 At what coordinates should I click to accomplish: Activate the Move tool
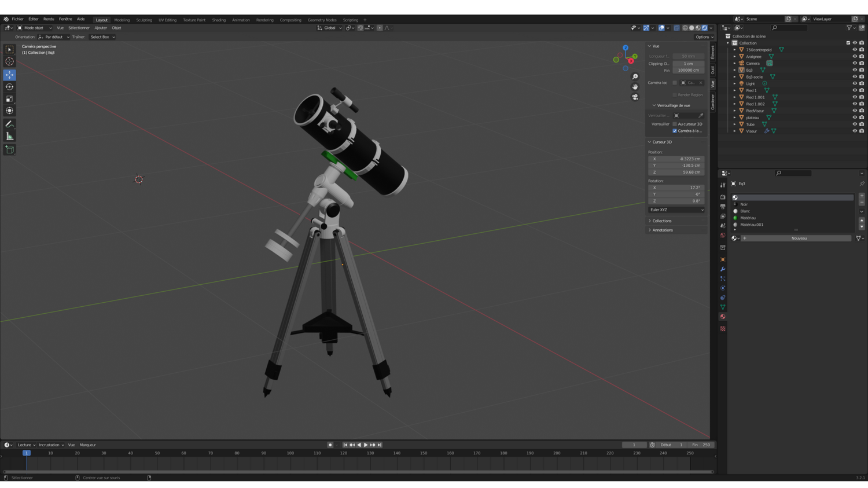[x=9, y=75]
